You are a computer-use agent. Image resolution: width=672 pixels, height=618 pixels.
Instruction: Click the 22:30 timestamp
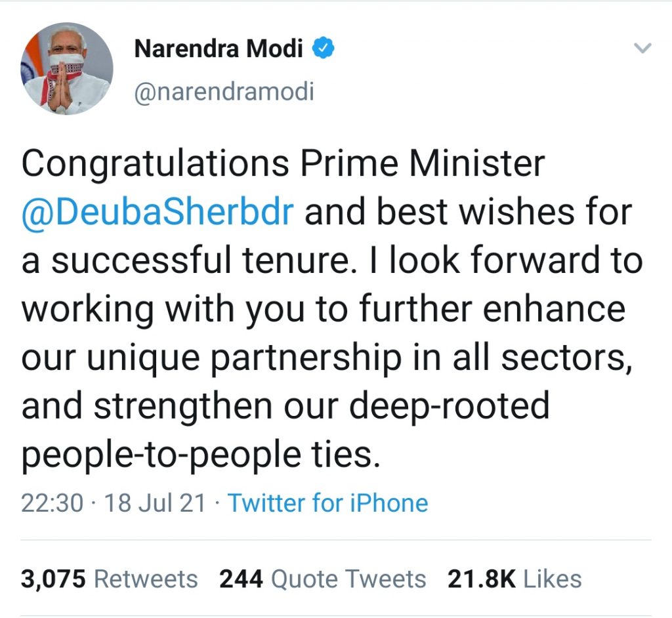[x=52, y=503]
